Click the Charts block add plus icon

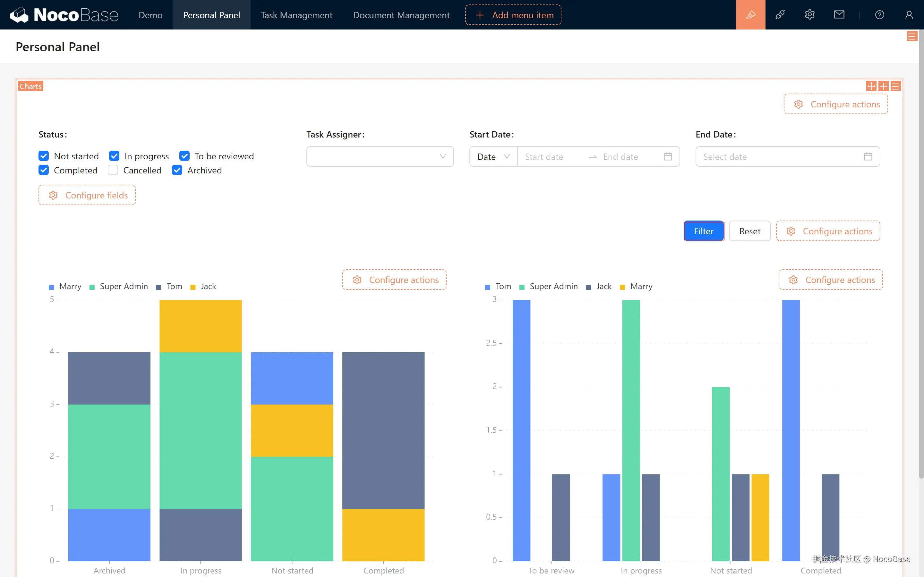pyautogui.click(x=883, y=86)
